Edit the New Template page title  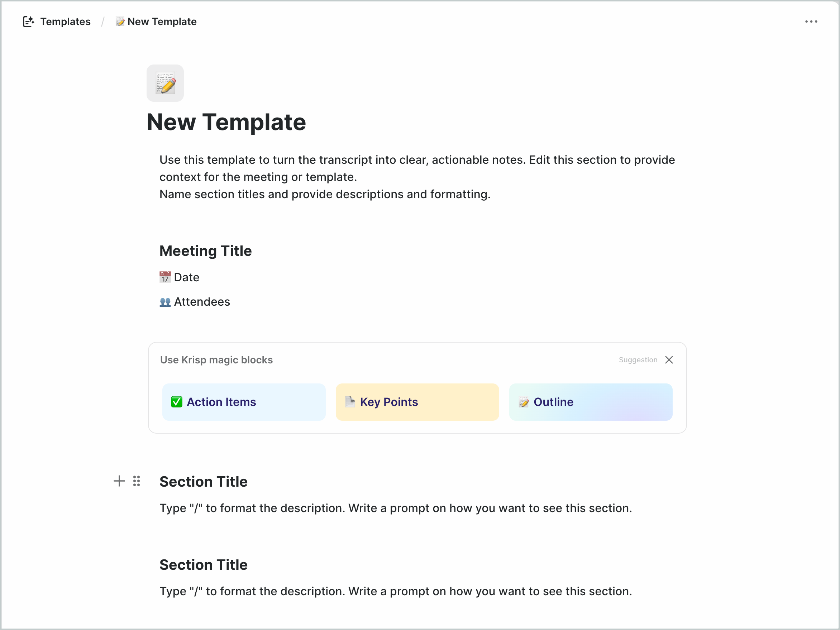(226, 122)
